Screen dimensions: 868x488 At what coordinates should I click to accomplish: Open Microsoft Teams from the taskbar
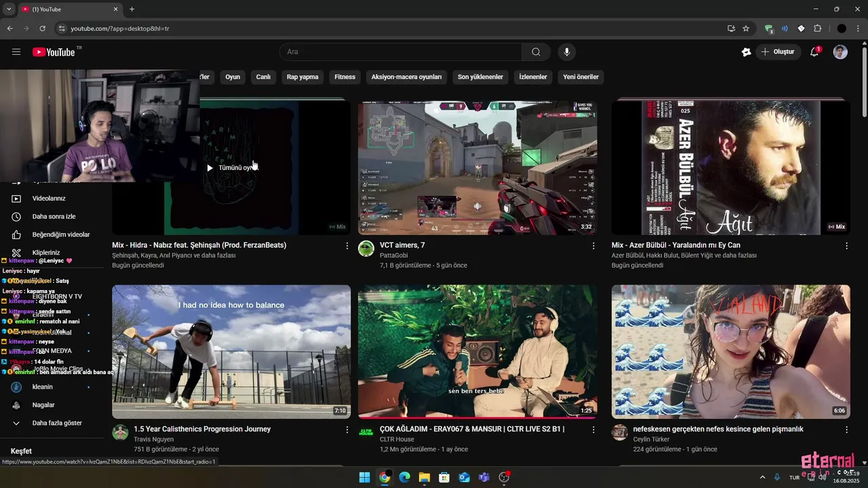pyautogui.click(x=484, y=477)
